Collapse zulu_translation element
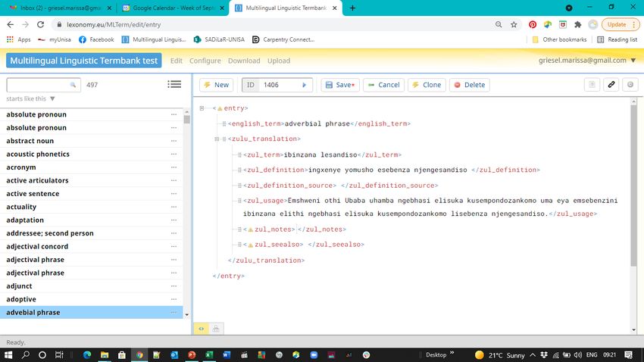Screen dimensions: 644x362 217,139
